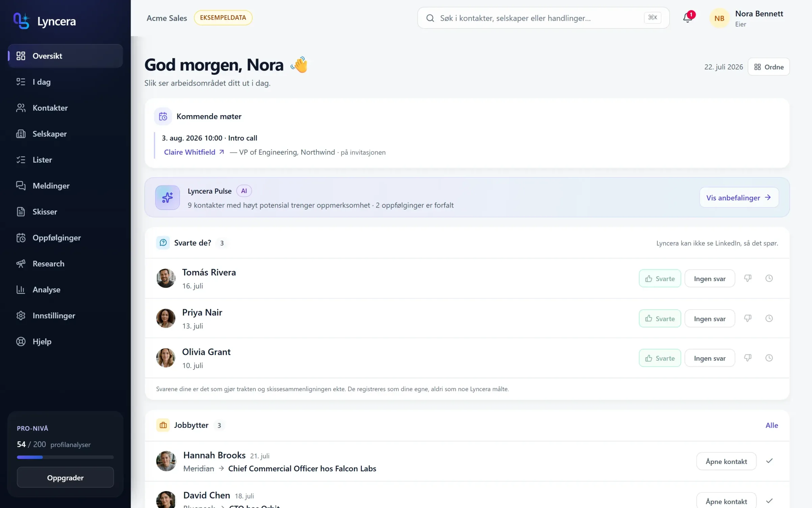Viewport: 812px width, 508px height.
Task: Open the notifications bell
Action: click(x=688, y=18)
